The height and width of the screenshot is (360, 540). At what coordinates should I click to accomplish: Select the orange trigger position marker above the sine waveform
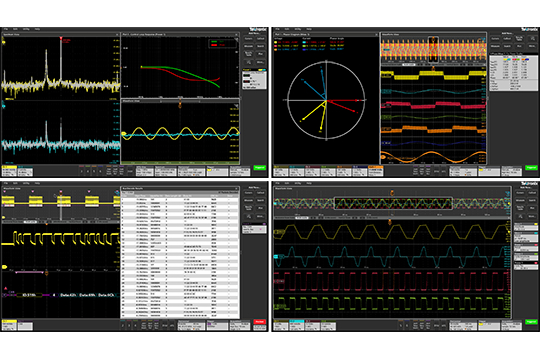click(x=180, y=104)
